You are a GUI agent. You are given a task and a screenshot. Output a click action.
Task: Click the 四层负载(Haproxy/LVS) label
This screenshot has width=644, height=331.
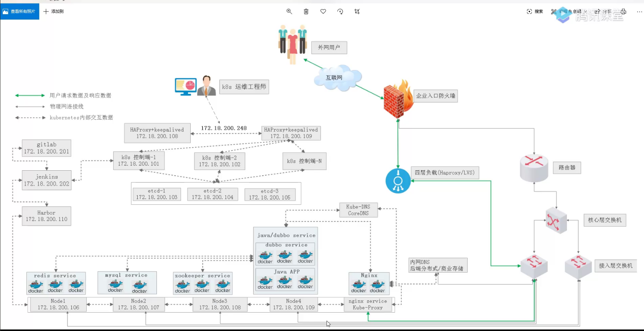click(445, 173)
